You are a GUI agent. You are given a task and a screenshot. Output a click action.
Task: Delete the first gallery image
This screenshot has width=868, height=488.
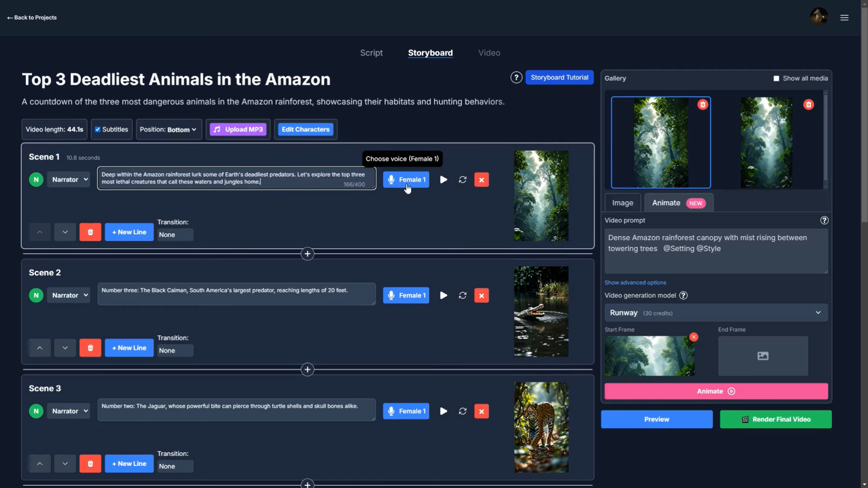tap(702, 104)
